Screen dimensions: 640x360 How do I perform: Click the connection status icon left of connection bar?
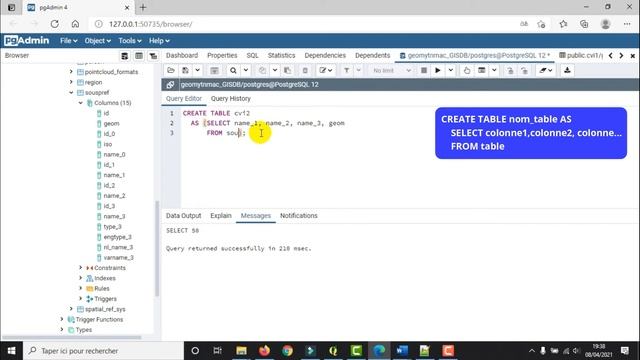click(170, 84)
